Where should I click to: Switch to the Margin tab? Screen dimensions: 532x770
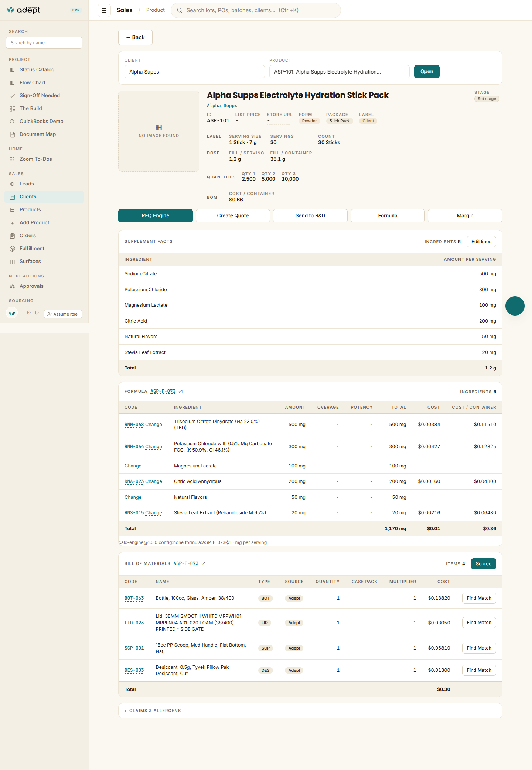(x=465, y=216)
